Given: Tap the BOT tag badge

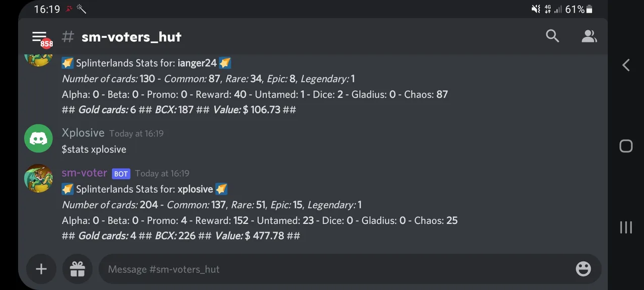Looking at the screenshot, I should coord(121,174).
